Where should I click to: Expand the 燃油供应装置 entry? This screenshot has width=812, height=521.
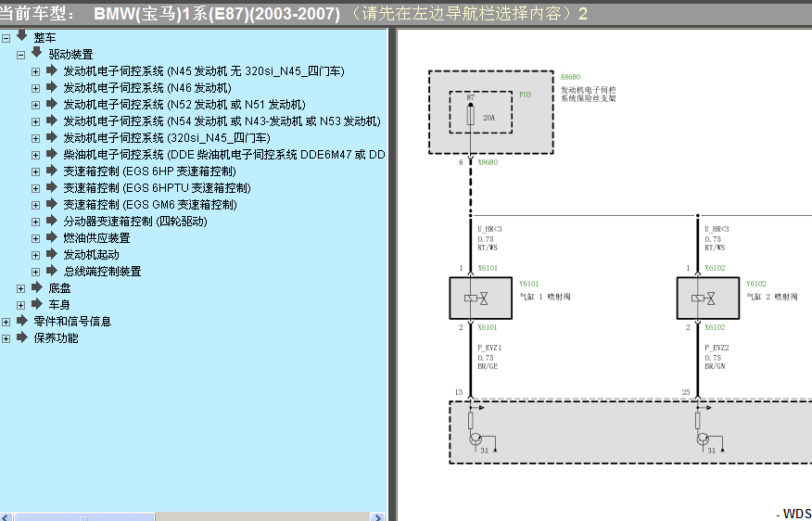click(x=35, y=239)
